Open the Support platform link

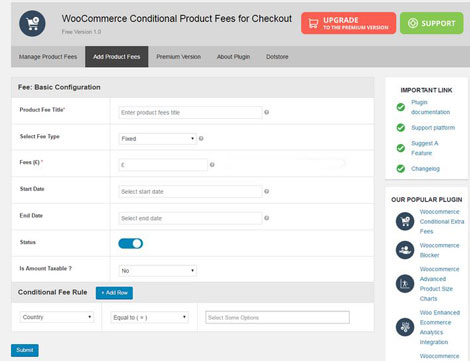tap(433, 128)
